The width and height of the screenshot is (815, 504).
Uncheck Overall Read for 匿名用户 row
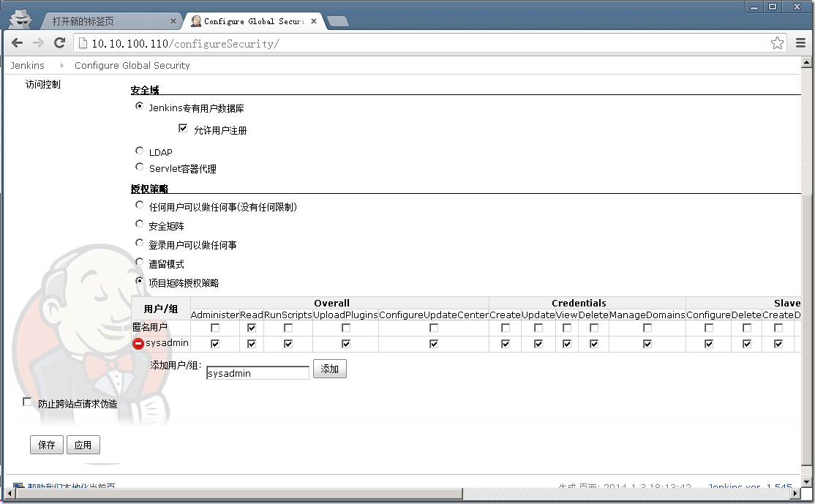click(252, 328)
